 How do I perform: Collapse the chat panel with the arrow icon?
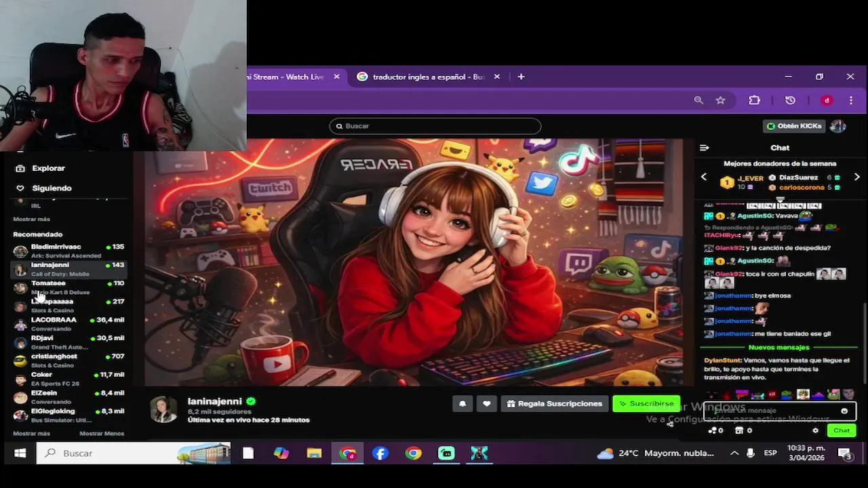click(x=705, y=148)
